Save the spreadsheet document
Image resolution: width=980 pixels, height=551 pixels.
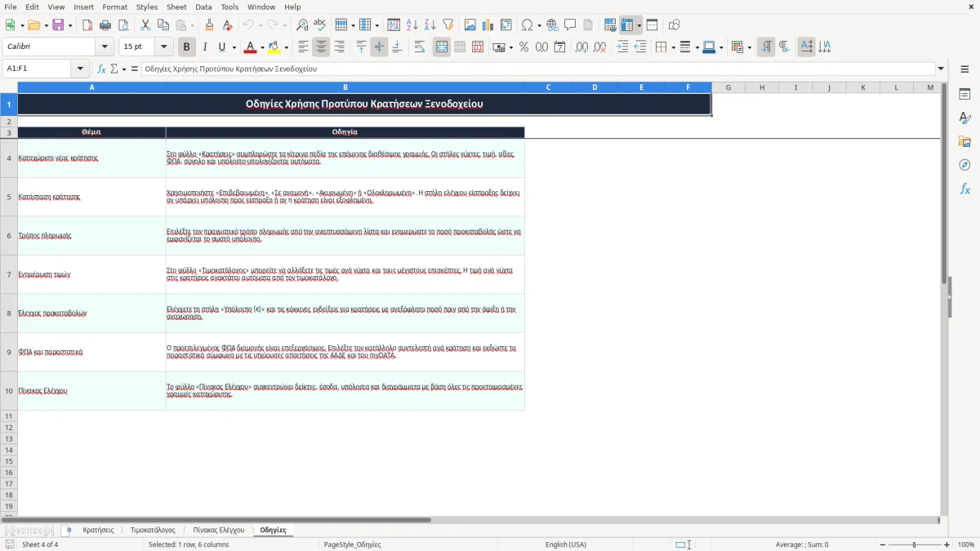pyautogui.click(x=58, y=25)
